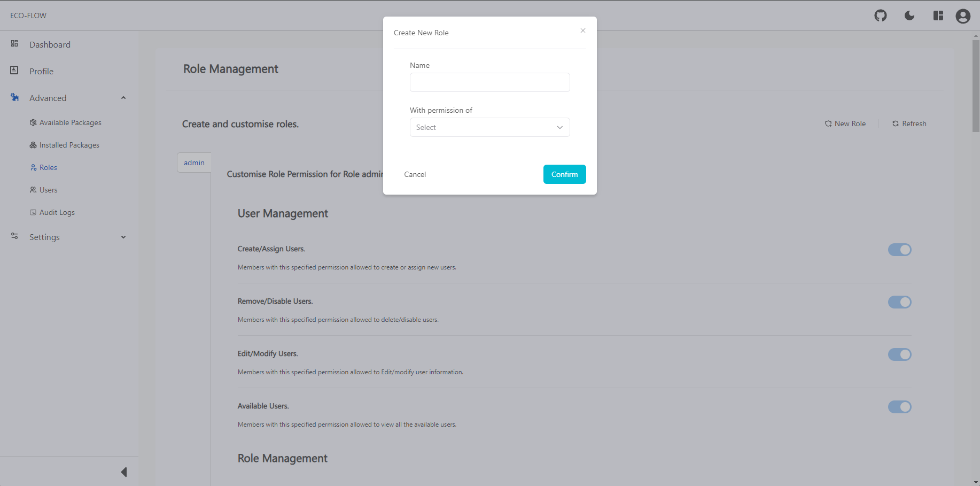Image resolution: width=980 pixels, height=486 pixels.
Task: Open the user account avatar icon
Action: pos(963,16)
